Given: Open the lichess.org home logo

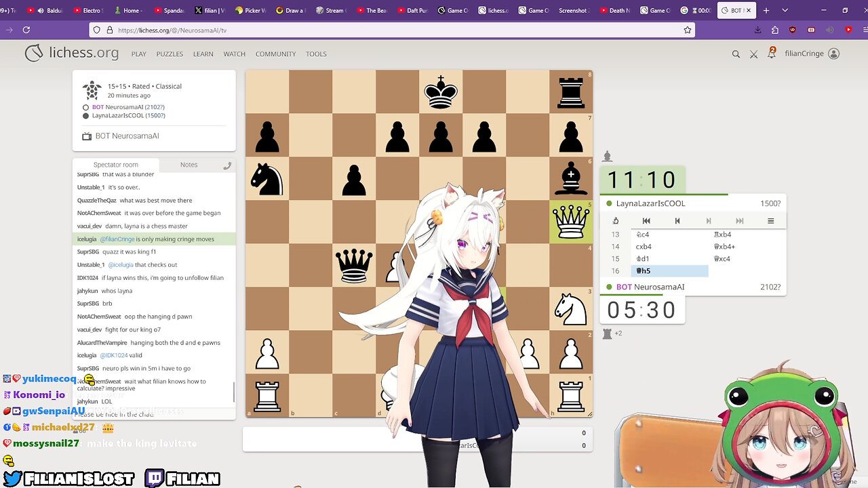Looking at the screenshot, I should click(72, 54).
